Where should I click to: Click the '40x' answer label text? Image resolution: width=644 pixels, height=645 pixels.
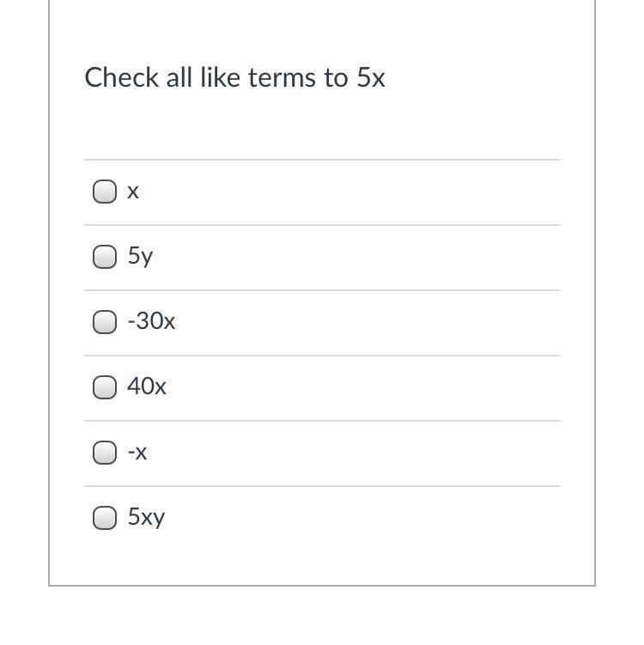click(x=147, y=386)
